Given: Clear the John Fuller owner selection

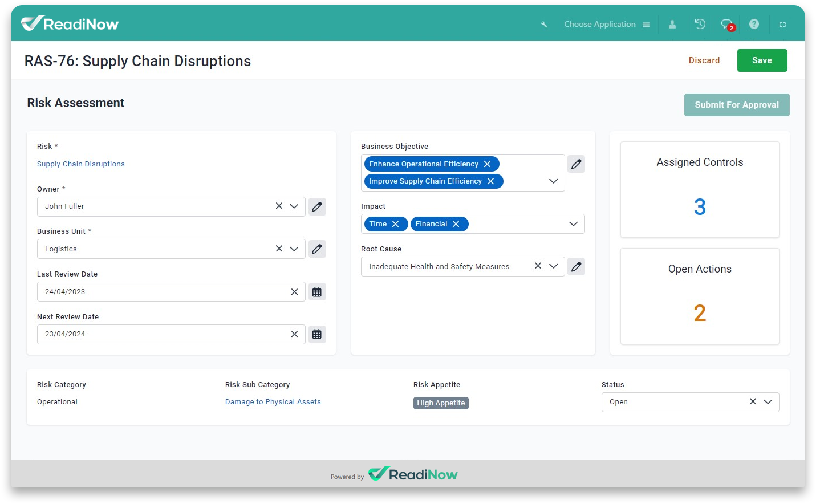Looking at the screenshot, I should point(279,206).
